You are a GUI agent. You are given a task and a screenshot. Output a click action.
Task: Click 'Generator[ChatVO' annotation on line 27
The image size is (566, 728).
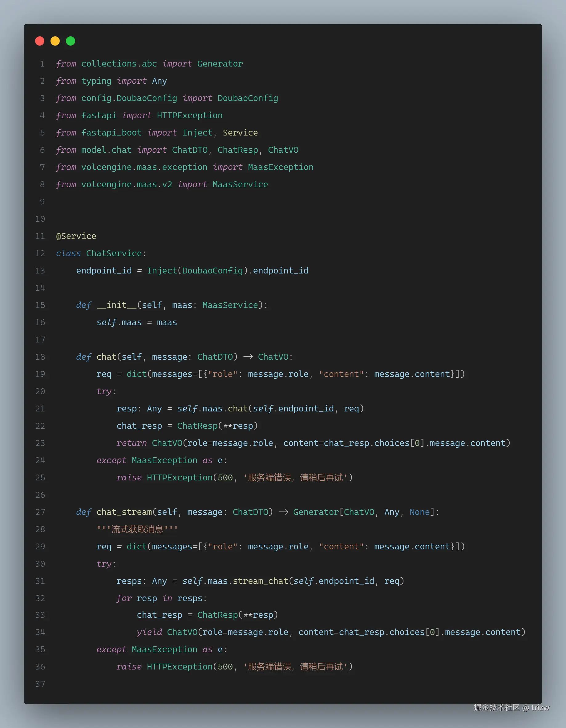coord(334,512)
